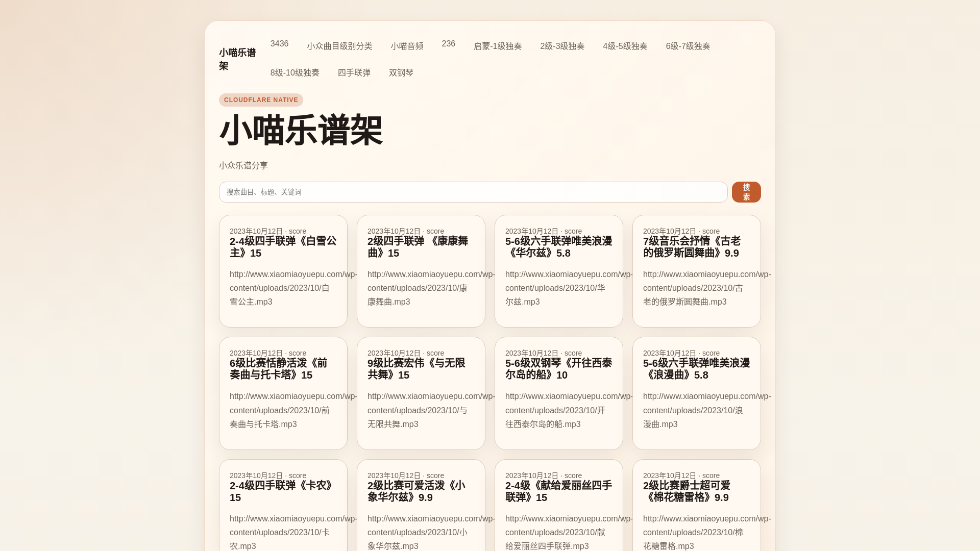Click the orange 搜索 button
Screen dimensions: 980x551
[x=746, y=192]
